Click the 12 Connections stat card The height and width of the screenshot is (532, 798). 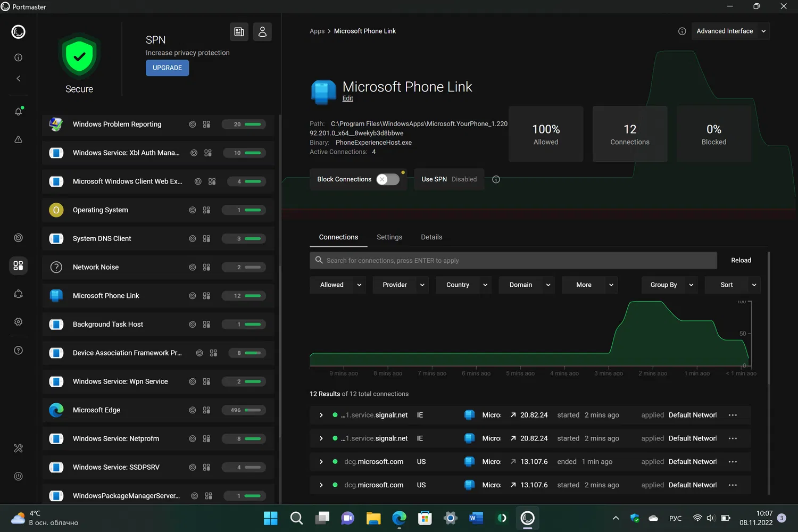[x=630, y=134]
